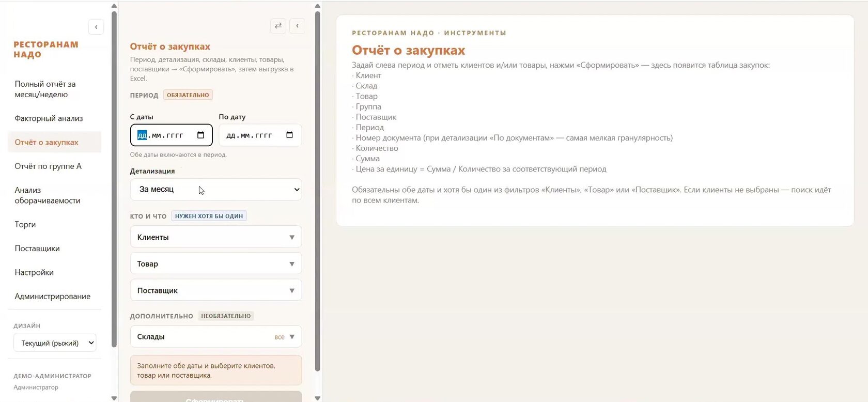The height and width of the screenshot is (402, 868).
Task: Go to 'Факторный анализ' section
Action: 54,118
